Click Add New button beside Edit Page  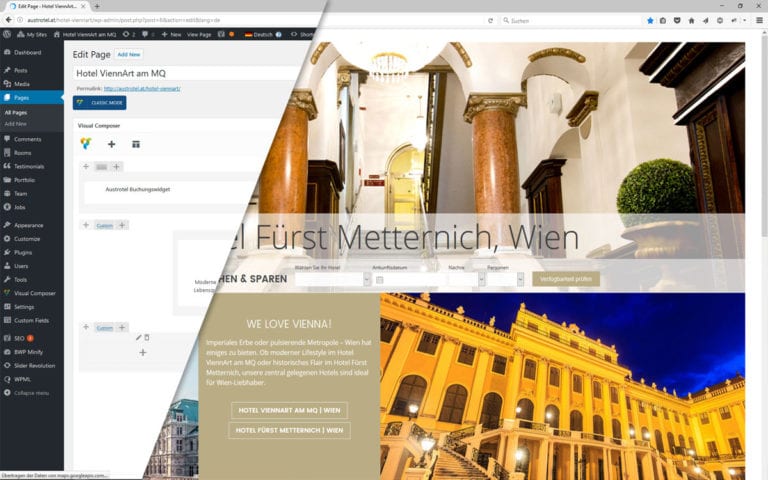(129, 55)
